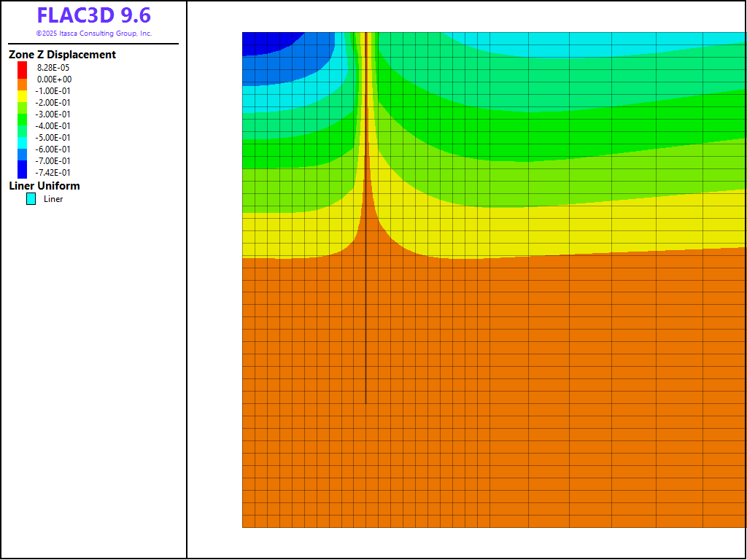Image resolution: width=747 pixels, height=560 pixels.
Task: Click the -7.42E-01 legend value label
Action: [x=54, y=173]
